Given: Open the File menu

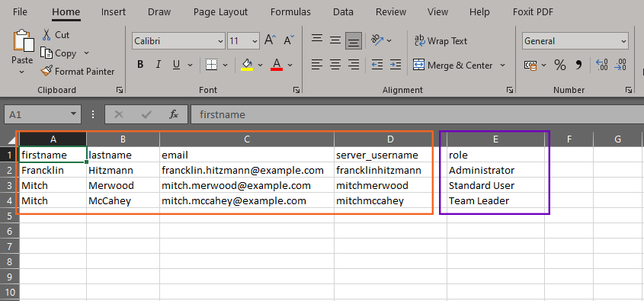Looking at the screenshot, I should pos(20,12).
